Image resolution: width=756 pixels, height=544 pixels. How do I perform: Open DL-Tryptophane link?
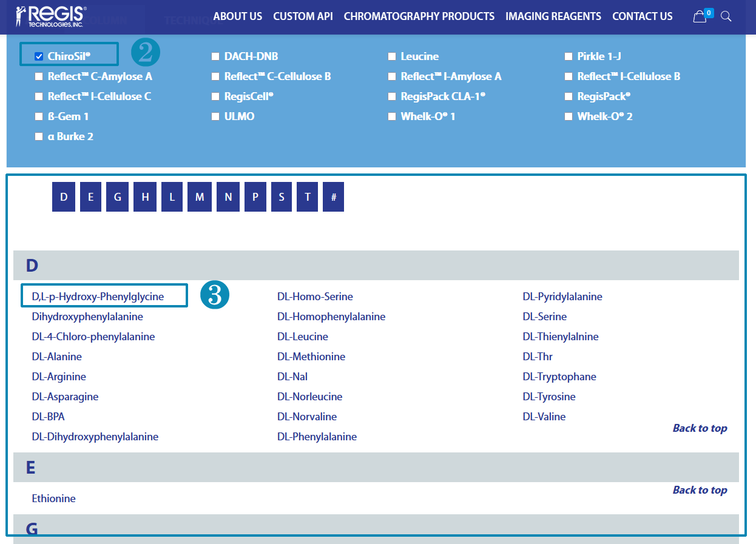559,377
